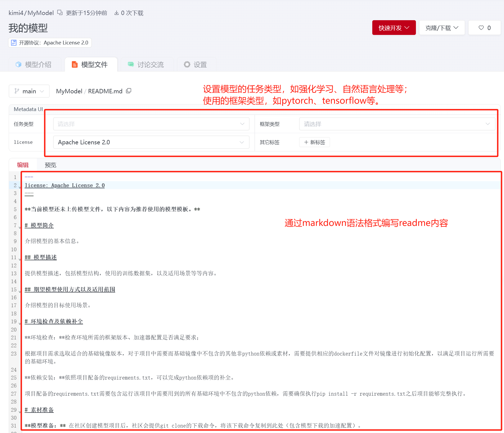Select the 模型文件 tab
Screen dimensions: 504x433
pyautogui.click(x=90, y=65)
